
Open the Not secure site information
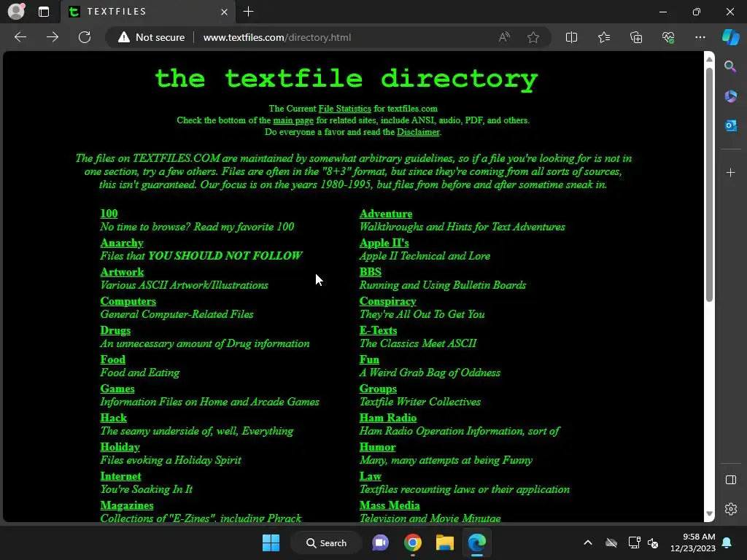(x=152, y=37)
